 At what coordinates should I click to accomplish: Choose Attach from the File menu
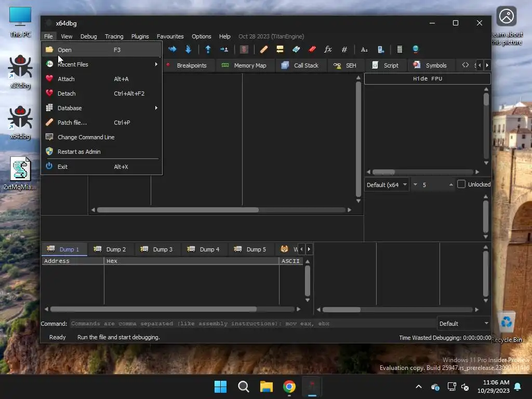coord(101,79)
